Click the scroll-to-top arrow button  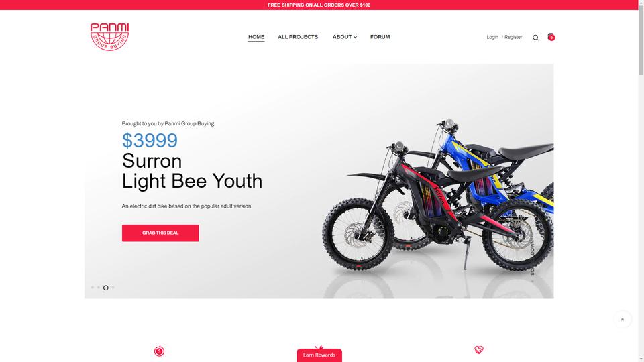coord(623,319)
